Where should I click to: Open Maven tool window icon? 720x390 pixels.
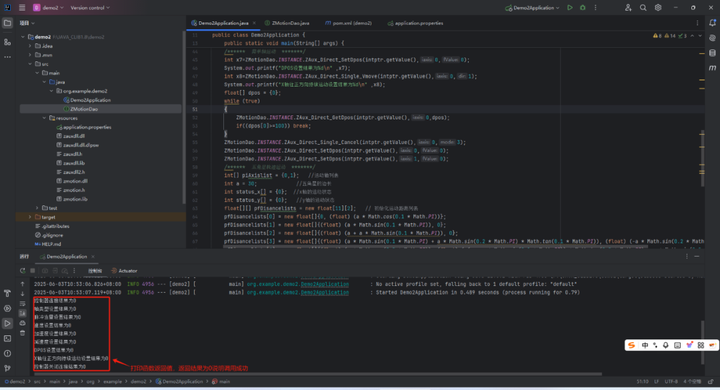tap(712, 68)
